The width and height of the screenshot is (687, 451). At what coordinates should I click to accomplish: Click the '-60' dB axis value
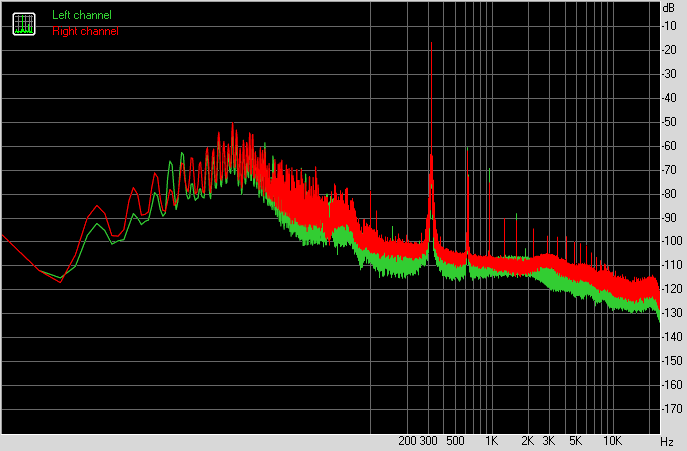[669, 146]
